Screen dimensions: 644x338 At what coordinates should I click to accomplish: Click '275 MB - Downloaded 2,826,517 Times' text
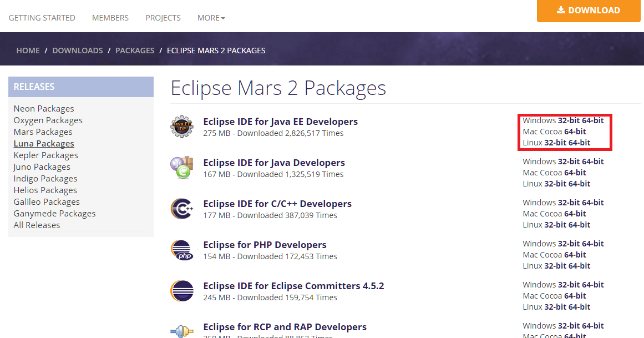pyautogui.click(x=273, y=133)
